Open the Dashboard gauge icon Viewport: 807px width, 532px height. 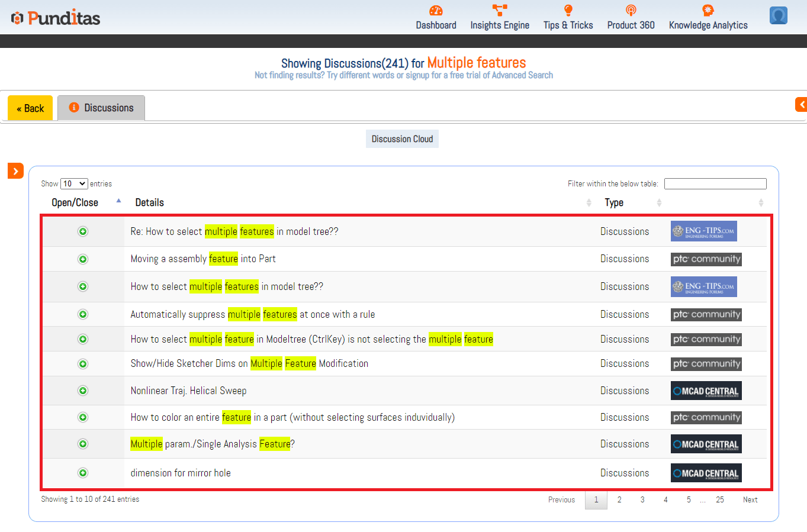(x=436, y=11)
